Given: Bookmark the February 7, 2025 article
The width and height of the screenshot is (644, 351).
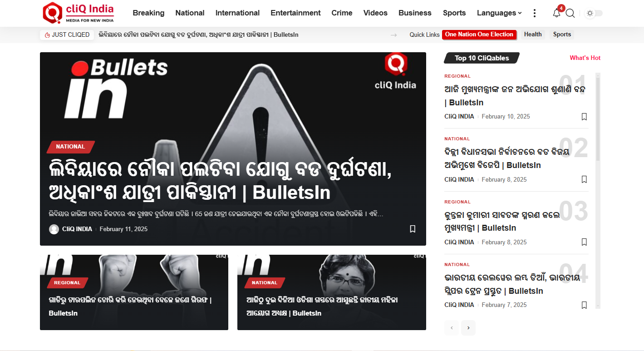Looking at the screenshot, I should click(x=584, y=305).
